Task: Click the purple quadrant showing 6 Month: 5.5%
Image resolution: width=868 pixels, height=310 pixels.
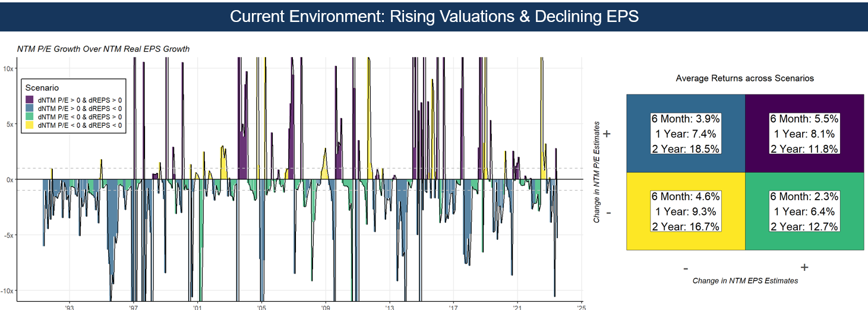Action: tap(804, 133)
